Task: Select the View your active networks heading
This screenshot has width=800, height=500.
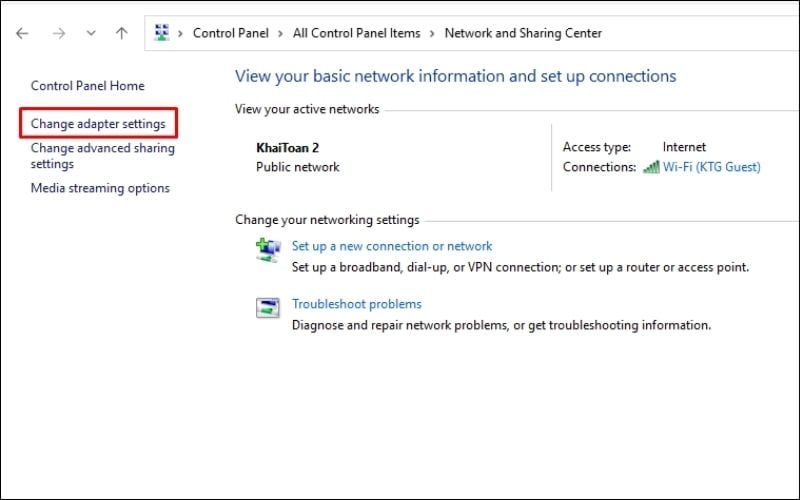Action: (307, 109)
